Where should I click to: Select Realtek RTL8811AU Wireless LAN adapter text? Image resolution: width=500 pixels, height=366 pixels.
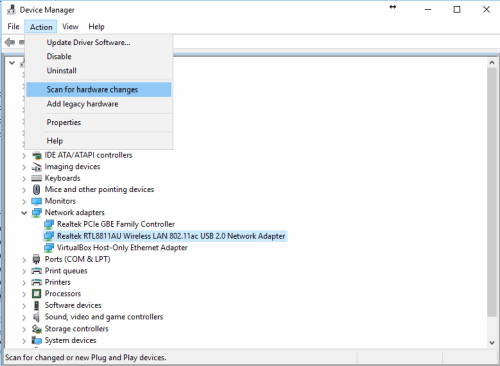171,236
